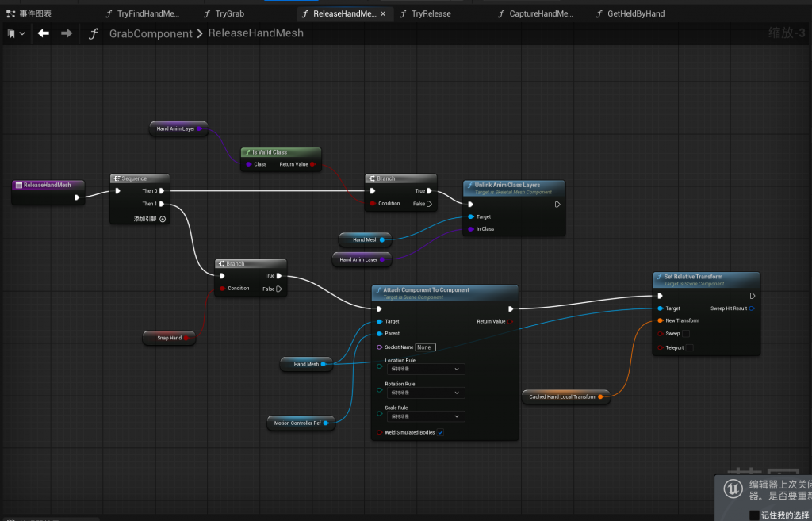Uncheck the Weld Simulated Bodies checkbox
Viewport: 812px width, 521px height.
[440, 432]
